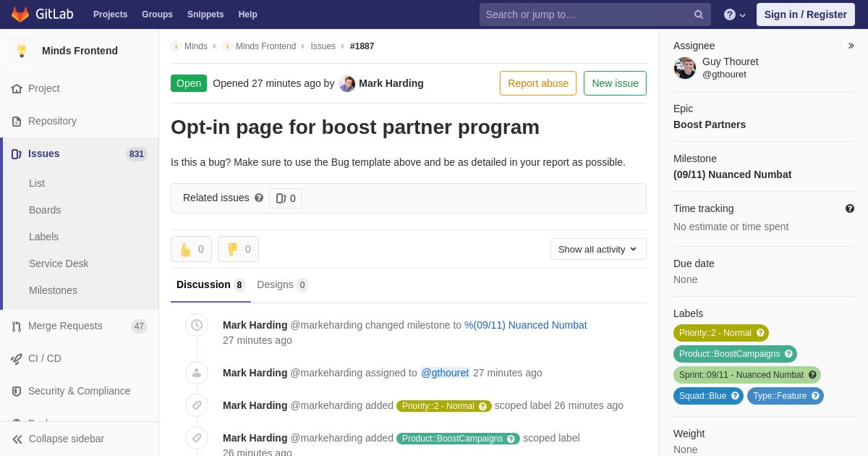The image size is (868, 456).
Task: Click the Priority::2 - Normal sidebar label
Action: pyautogui.click(x=721, y=333)
